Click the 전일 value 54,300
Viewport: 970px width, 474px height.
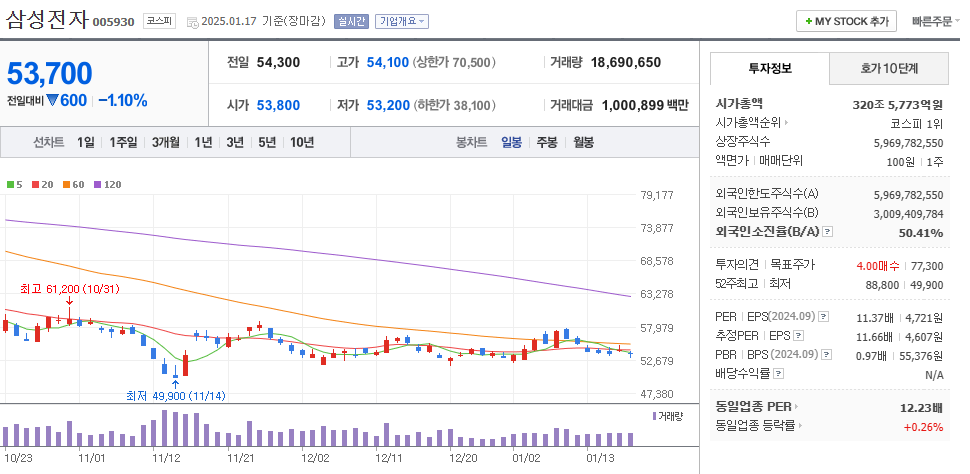(278, 62)
